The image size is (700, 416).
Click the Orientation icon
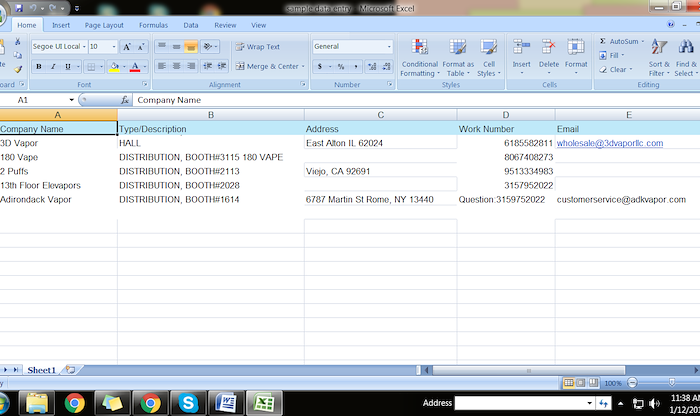tap(207, 46)
